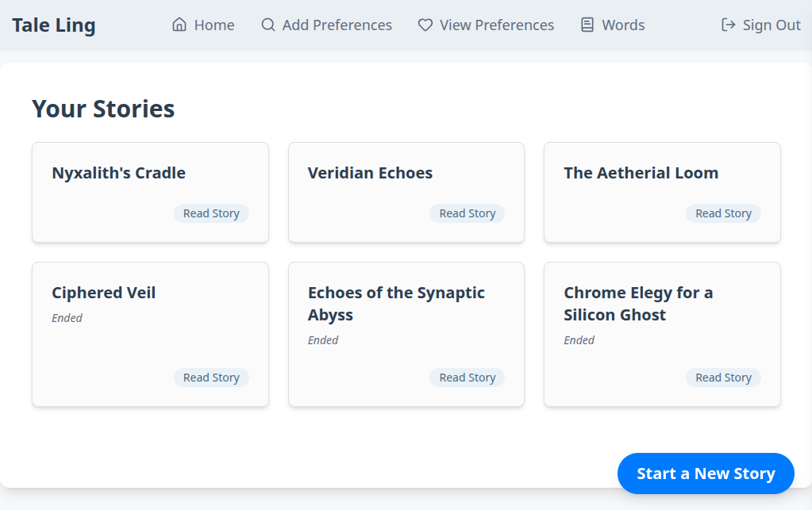Open the View Preferences page
The width and height of the screenshot is (812, 510).
click(496, 25)
